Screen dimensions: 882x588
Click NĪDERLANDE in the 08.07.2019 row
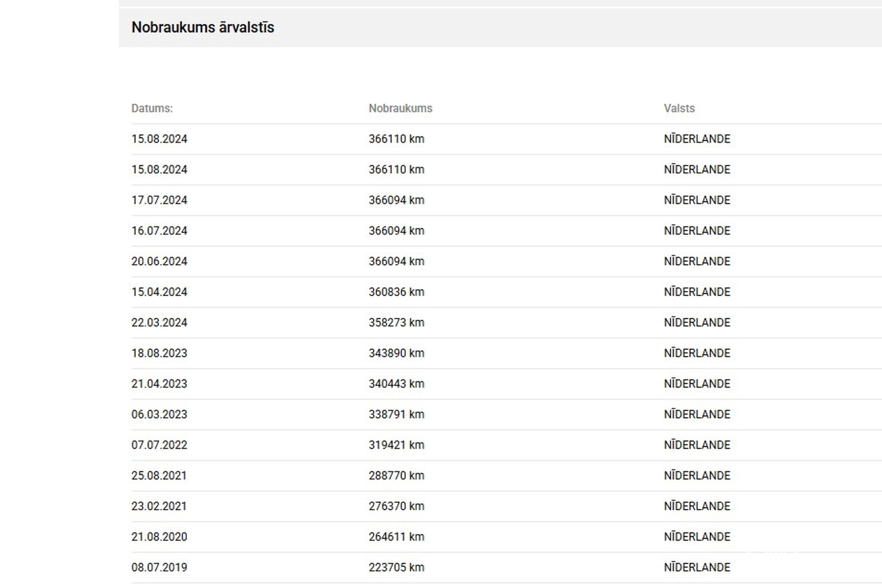tap(697, 568)
